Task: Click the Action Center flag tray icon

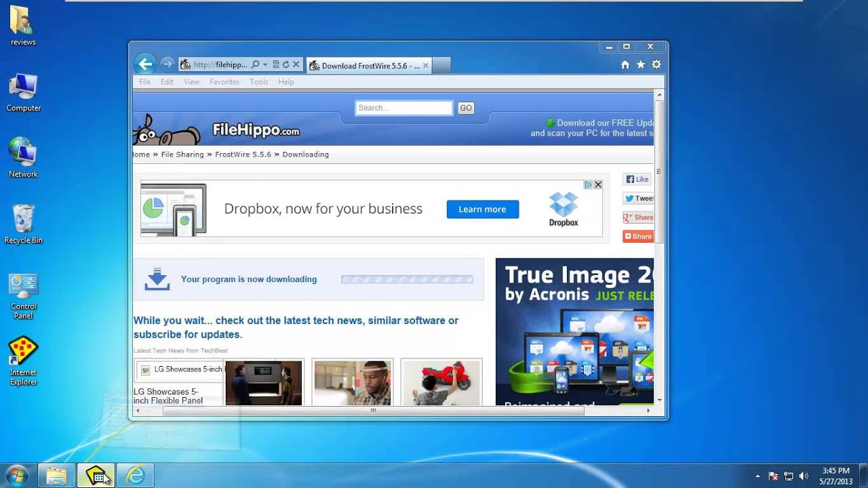Action: pos(773,476)
